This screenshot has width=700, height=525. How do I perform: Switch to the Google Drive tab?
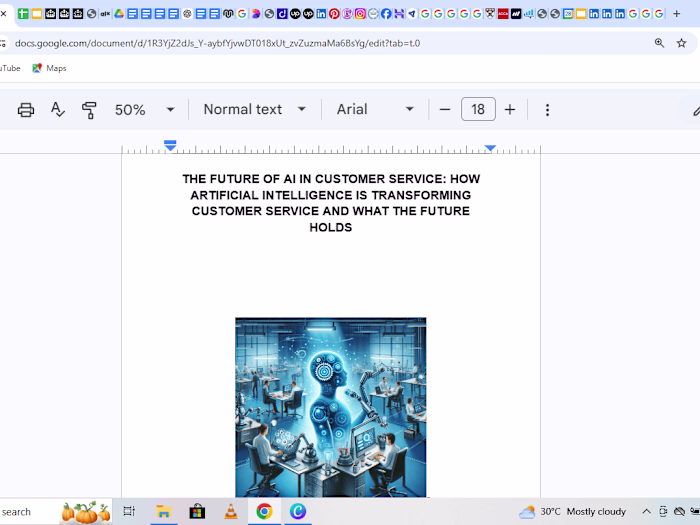point(119,14)
